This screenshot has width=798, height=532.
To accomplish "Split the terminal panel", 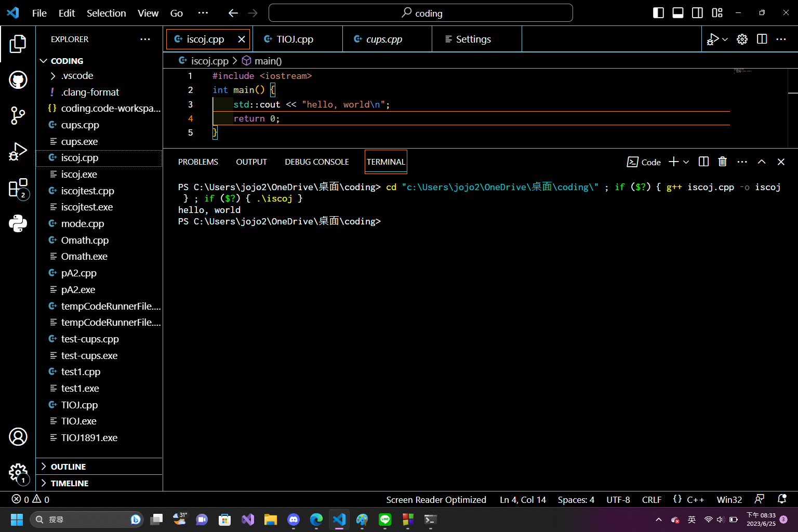I will tap(703, 162).
